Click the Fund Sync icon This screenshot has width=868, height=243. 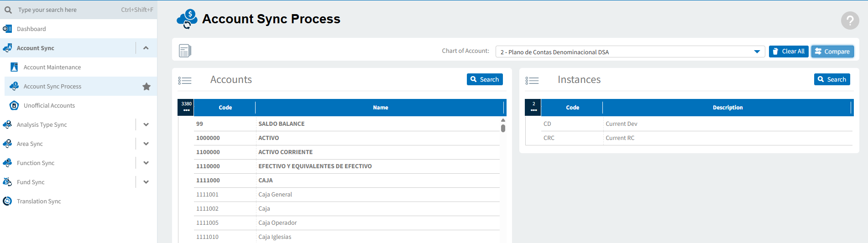point(7,182)
